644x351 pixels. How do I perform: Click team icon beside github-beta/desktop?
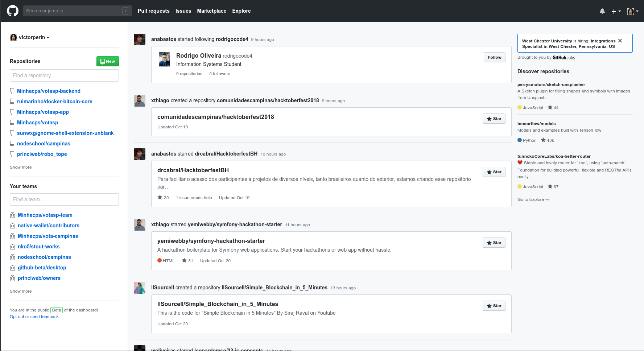click(x=12, y=268)
